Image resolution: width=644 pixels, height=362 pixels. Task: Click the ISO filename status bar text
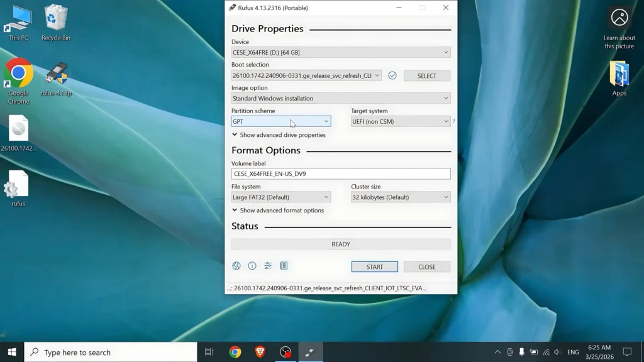[x=326, y=288]
